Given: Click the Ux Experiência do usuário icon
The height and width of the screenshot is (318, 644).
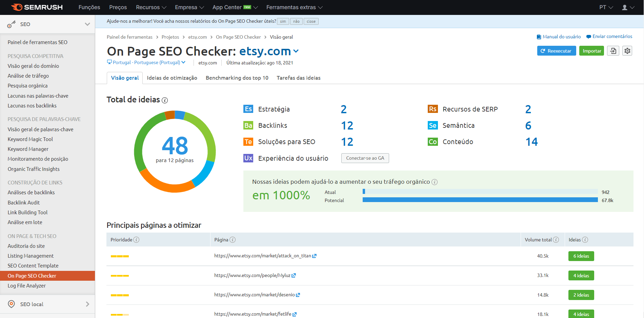Looking at the screenshot, I should (248, 158).
